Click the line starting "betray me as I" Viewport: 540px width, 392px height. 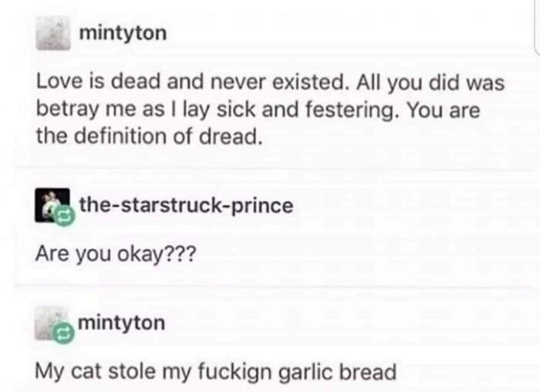coord(258,110)
